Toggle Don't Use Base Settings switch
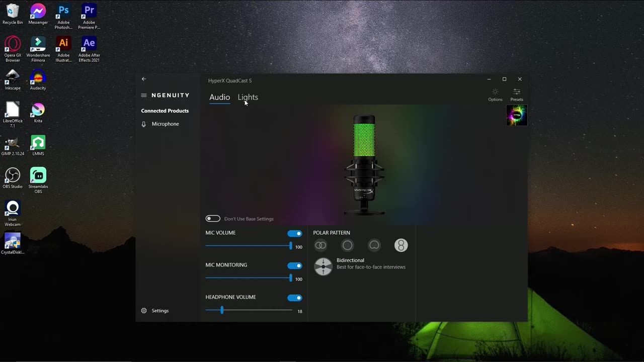The width and height of the screenshot is (644, 362). tap(213, 219)
